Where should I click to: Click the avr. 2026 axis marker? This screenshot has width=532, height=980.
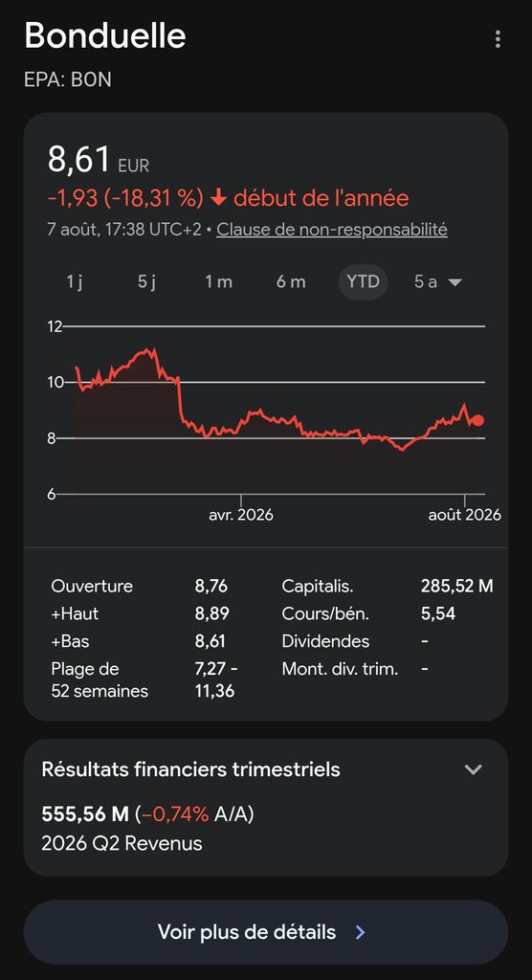pos(241,514)
